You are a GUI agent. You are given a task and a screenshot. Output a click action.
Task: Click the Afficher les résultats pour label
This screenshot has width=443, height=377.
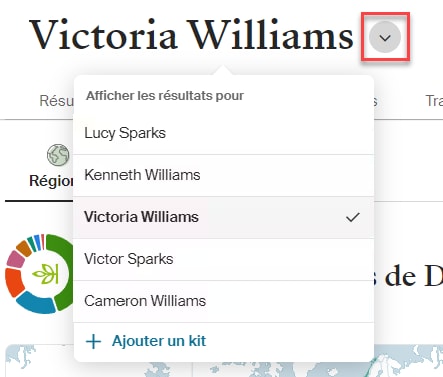(165, 96)
